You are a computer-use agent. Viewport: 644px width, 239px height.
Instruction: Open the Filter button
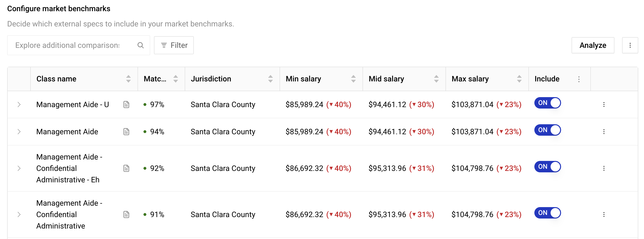tap(174, 45)
